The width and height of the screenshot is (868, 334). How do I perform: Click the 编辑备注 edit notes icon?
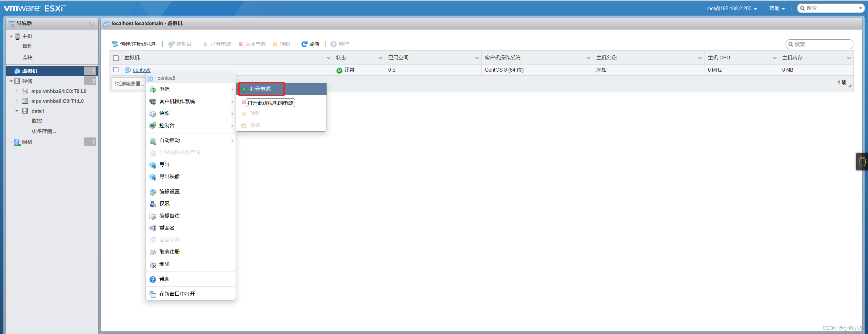click(153, 216)
